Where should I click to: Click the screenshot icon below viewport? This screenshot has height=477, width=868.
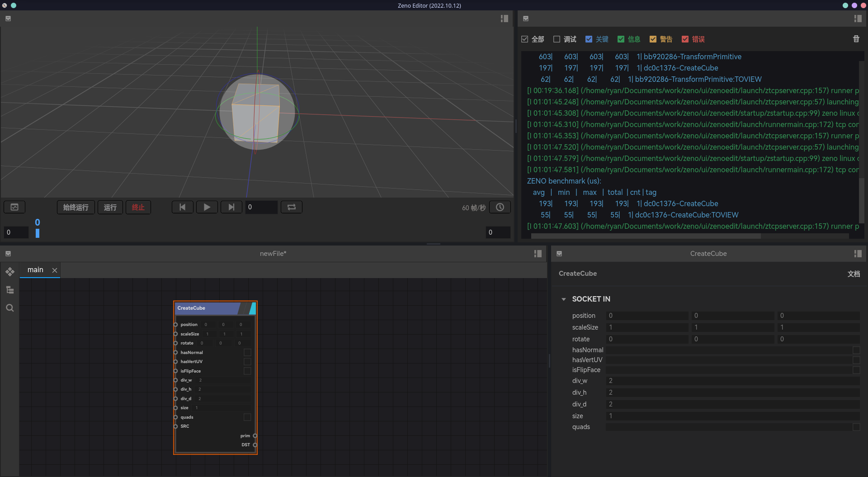(14, 207)
